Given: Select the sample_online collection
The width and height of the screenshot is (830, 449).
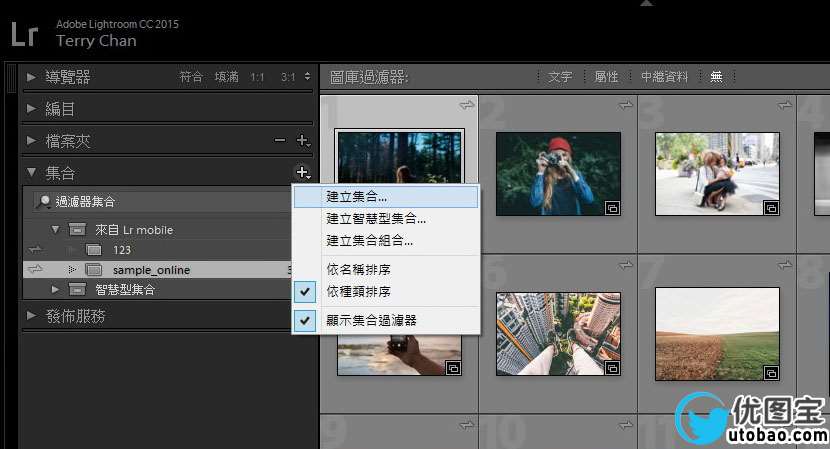Looking at the screenshot, I should pos(151,270).
